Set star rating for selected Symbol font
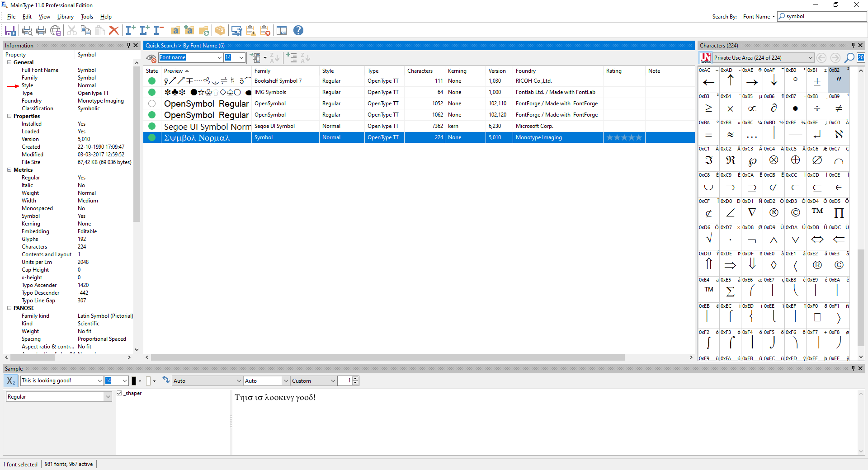This screenshot has width=868, height=470. [624, 137]
